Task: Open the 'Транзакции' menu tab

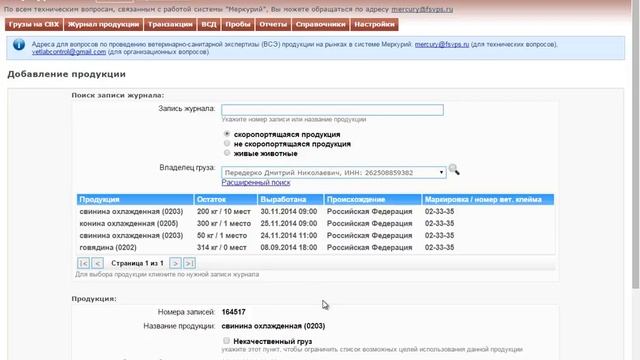Action: point(170,24)
